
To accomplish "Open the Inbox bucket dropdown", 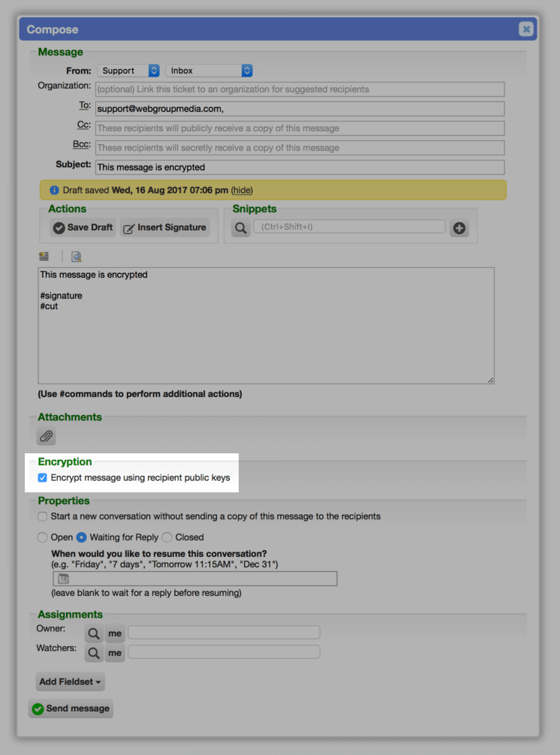I will coord(209,71).
